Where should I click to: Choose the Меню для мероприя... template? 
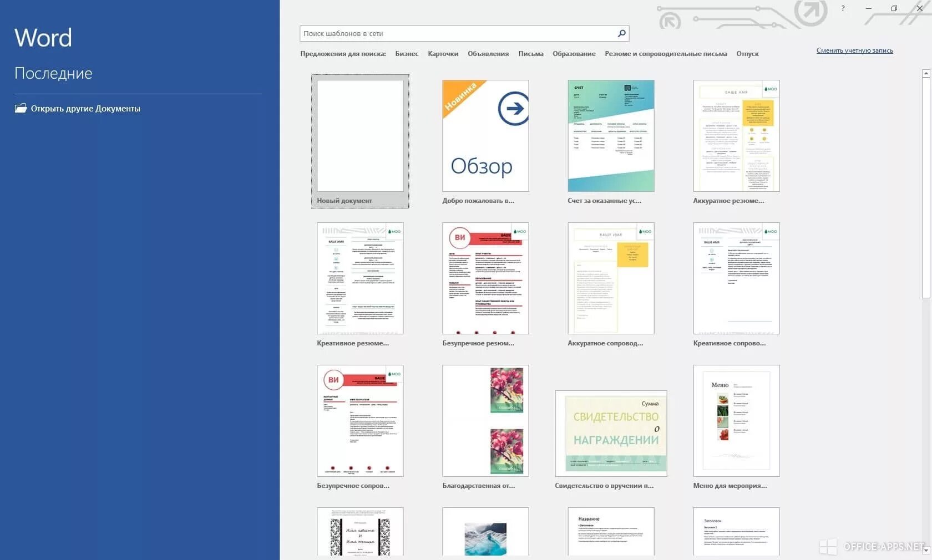tap(736, 426)
